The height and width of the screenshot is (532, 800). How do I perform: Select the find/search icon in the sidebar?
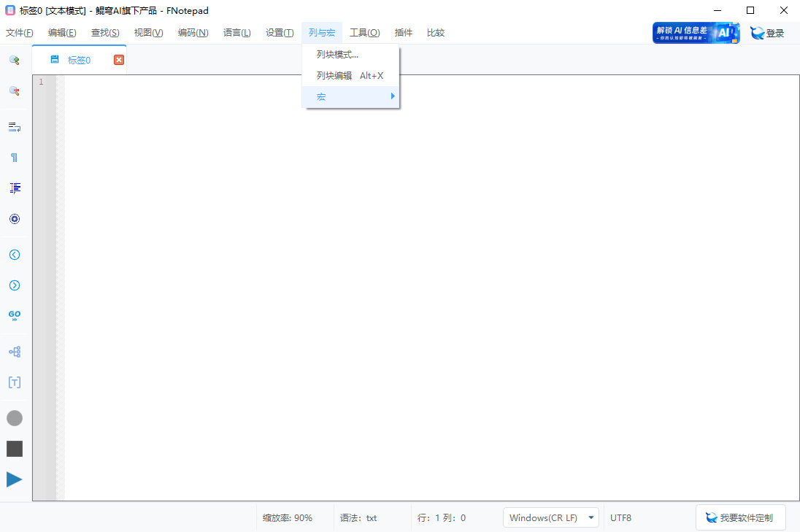tap(14, 60)
